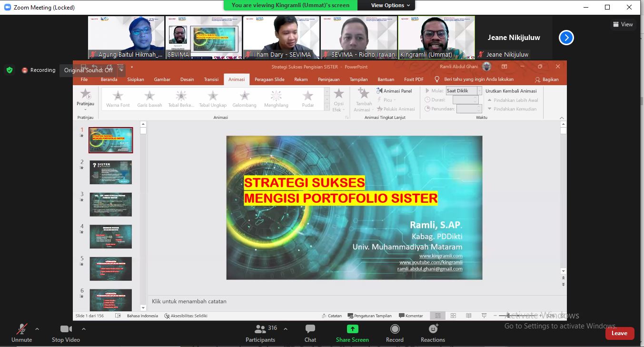Expand video options caret next to Stop Video
This screenshot has height=347, width=644.
pos(84,328)
